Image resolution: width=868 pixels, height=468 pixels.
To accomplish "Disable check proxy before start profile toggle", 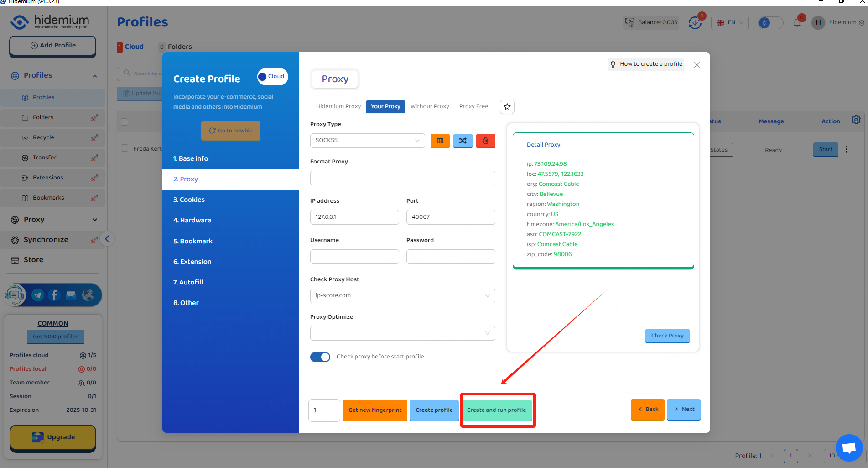I will click(x=320, y=357).
